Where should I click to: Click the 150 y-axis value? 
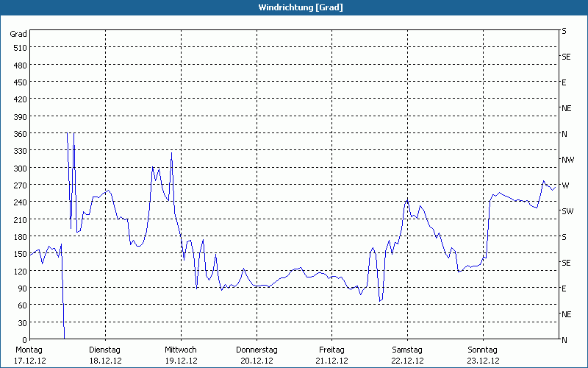tap(21, 254)
